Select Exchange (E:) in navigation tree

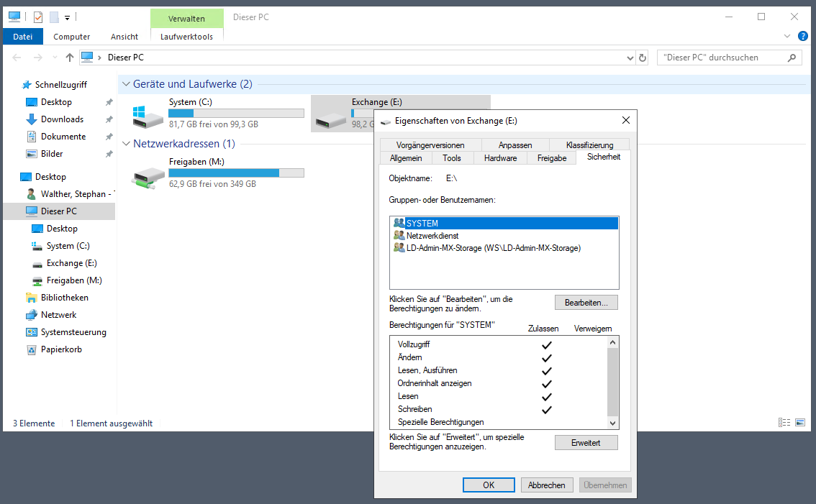pyautogui.click(x=71, y=262)
